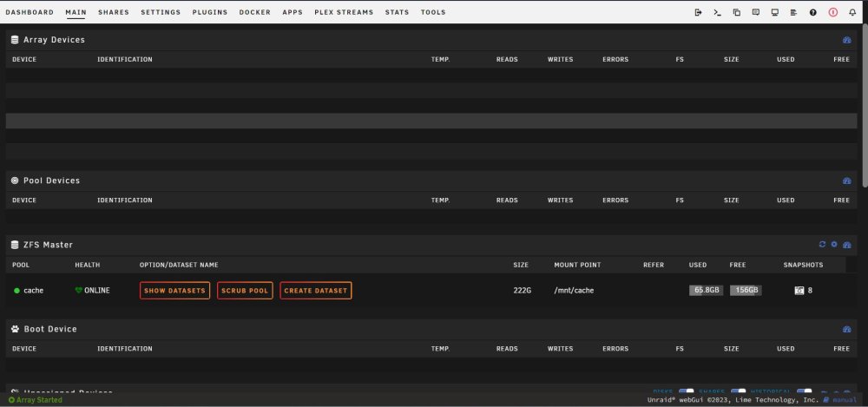Click the Pool Devices section title
868x407 pixels.
pyautogui.click(x=51, y=181)
